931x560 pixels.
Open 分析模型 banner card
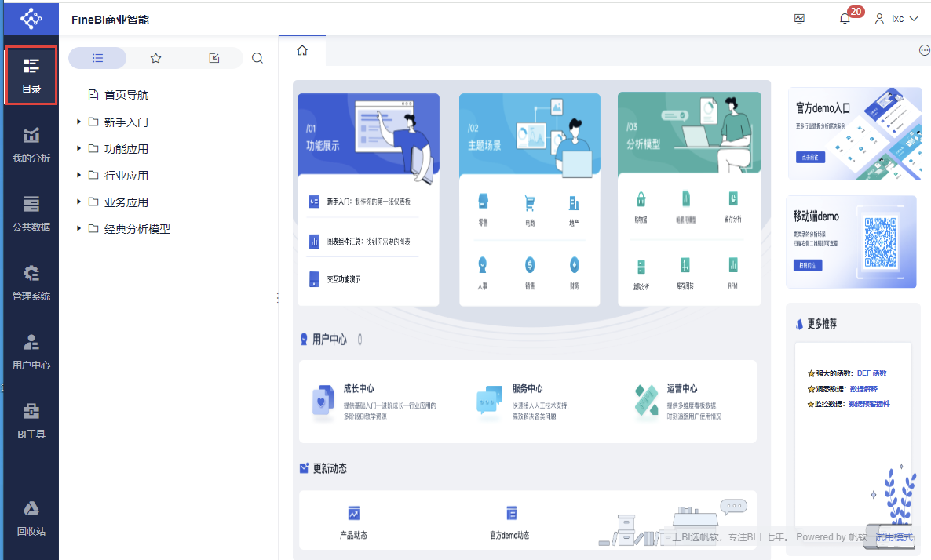coord(689,133)
